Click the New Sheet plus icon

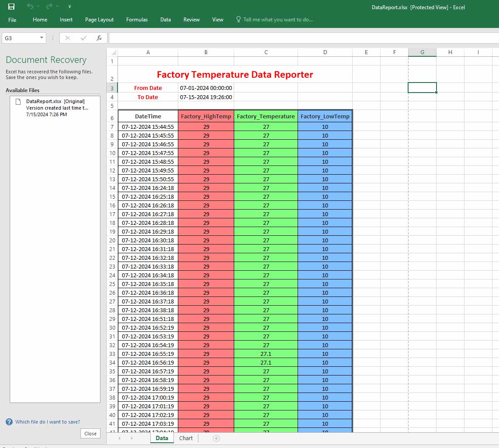click(x=216, y=438)
